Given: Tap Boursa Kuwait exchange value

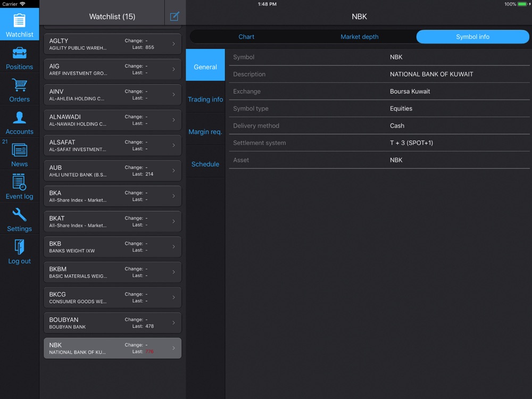Looking at the screenshot, I should pyautogui.click(x=410, y=92).
